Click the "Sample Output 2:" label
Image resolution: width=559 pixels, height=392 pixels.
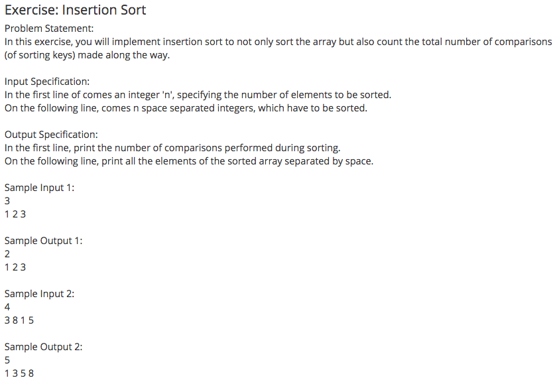tap(44, 347)
